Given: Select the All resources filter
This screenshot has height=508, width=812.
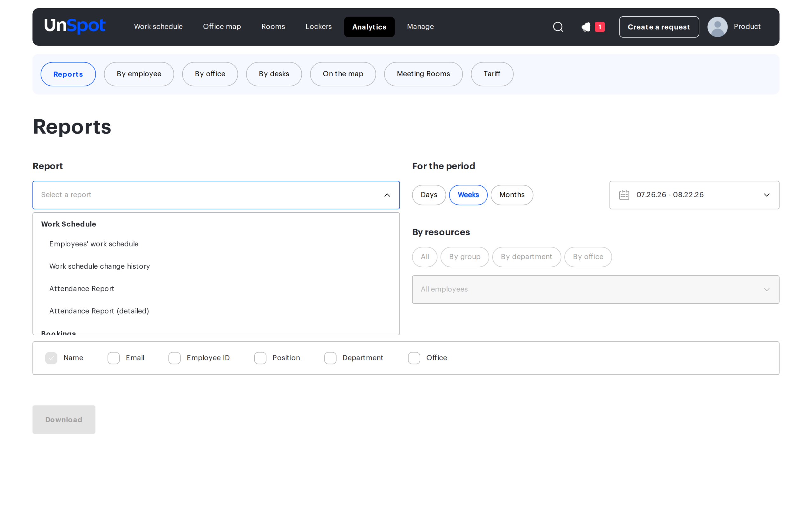Looking at the screenshot, I should (424, 257).
